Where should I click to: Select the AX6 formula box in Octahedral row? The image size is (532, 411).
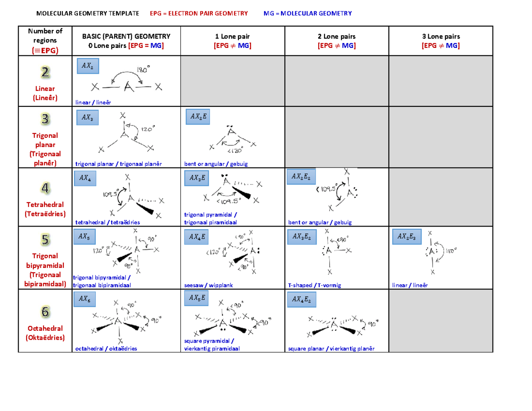pyautogui.click(x=85, y=300)
